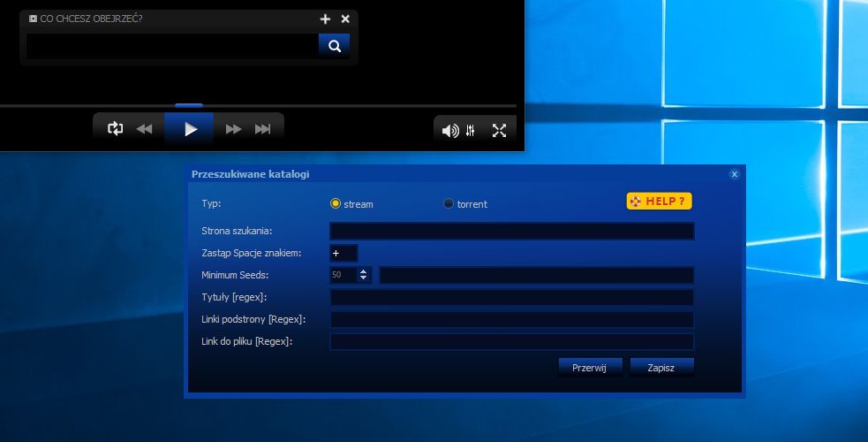Viewport: 868px width, 442px height.
Task: Click the 'Strona szukania:' label
Action: (237, 231)
